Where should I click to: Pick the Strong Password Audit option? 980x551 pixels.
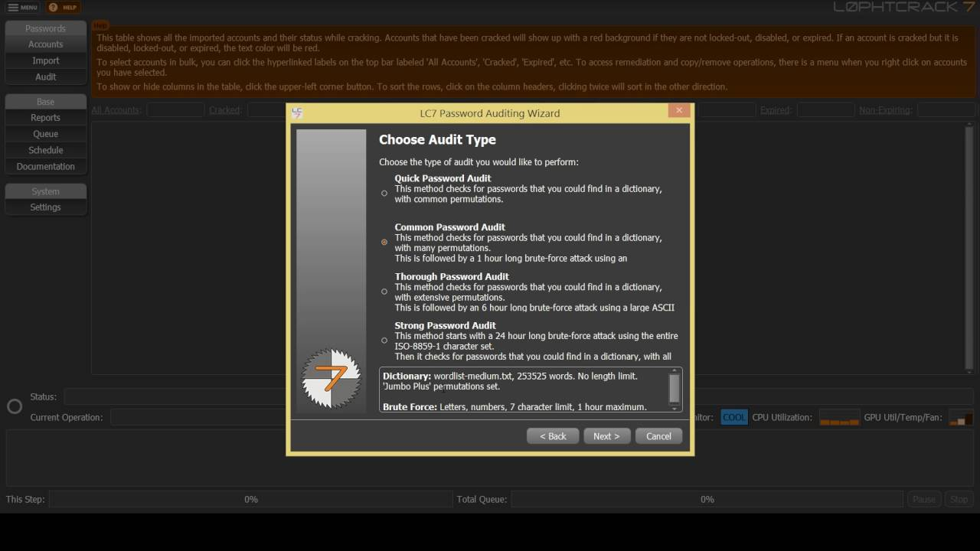pyautogui.click(x=384, y=341)
